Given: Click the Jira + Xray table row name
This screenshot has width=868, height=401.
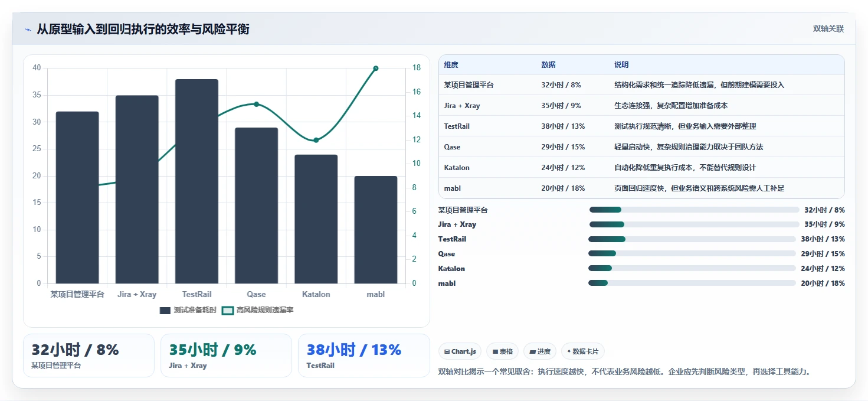Looking at the screenshot, I should coord(462,106).
